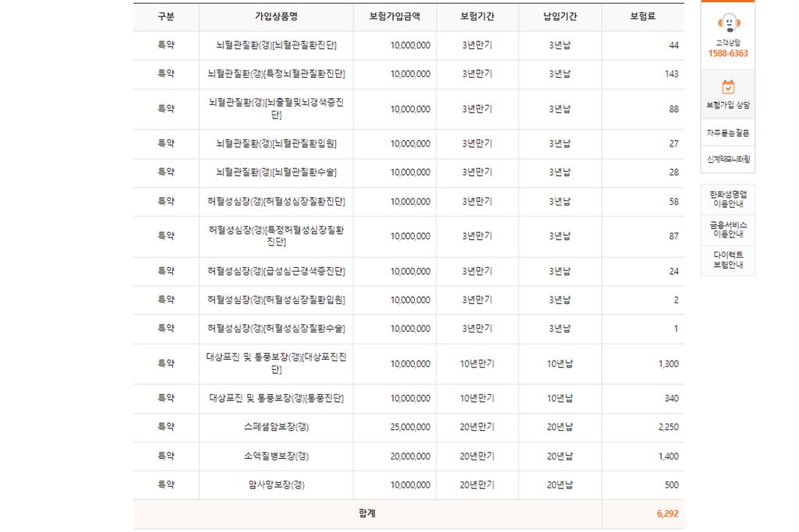Click coverage amount 25,000,000
Viewport: 799px width, 532px height.
(410, 427)
